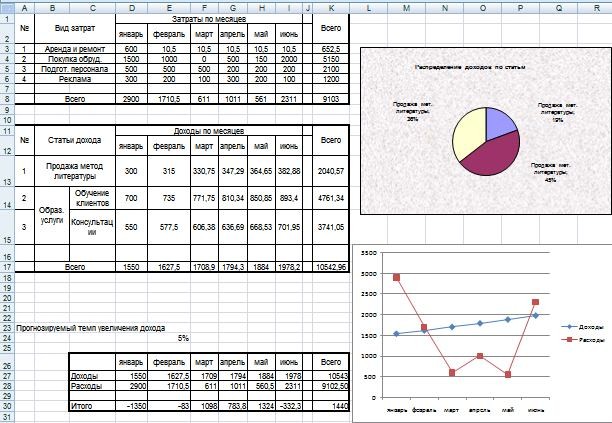Screen dimensions: 612x423
Task: Click the 9102,50 expenses total cell
Action: [331, 386]
